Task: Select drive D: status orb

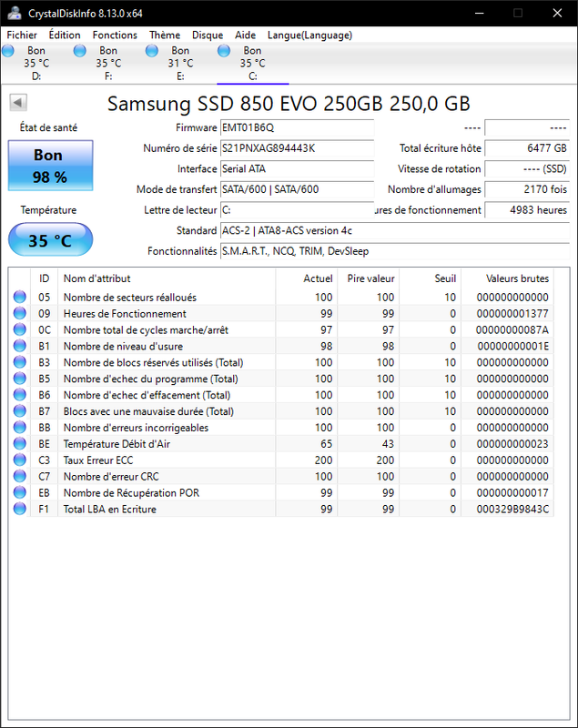Action: (x=8, y=51)
